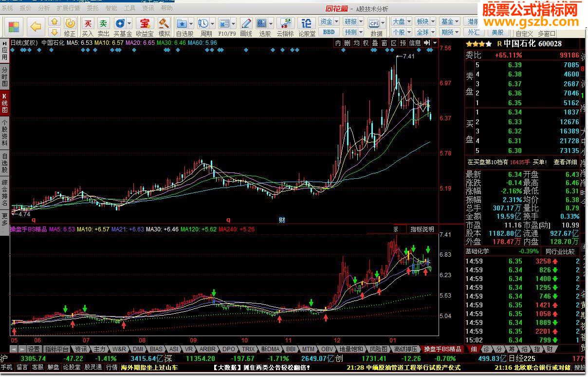Open the 板块 dropdown
The image size is (588, 377).
tap(425, 21)
